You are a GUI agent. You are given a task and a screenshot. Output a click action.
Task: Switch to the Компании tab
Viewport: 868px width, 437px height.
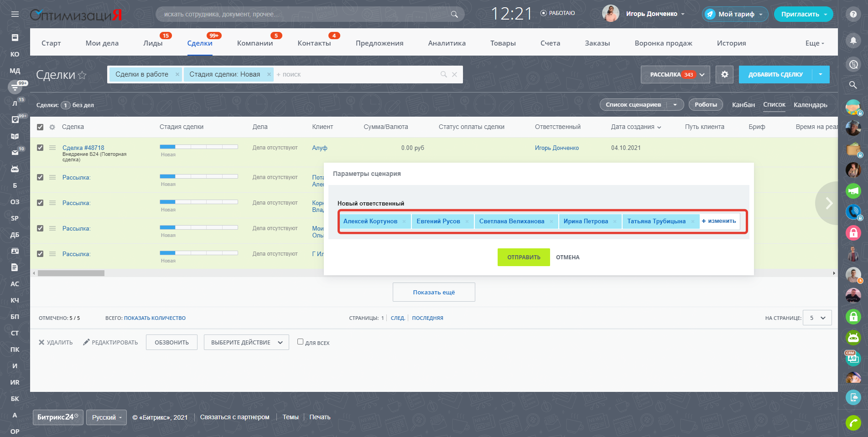click(x=255, y=43)
